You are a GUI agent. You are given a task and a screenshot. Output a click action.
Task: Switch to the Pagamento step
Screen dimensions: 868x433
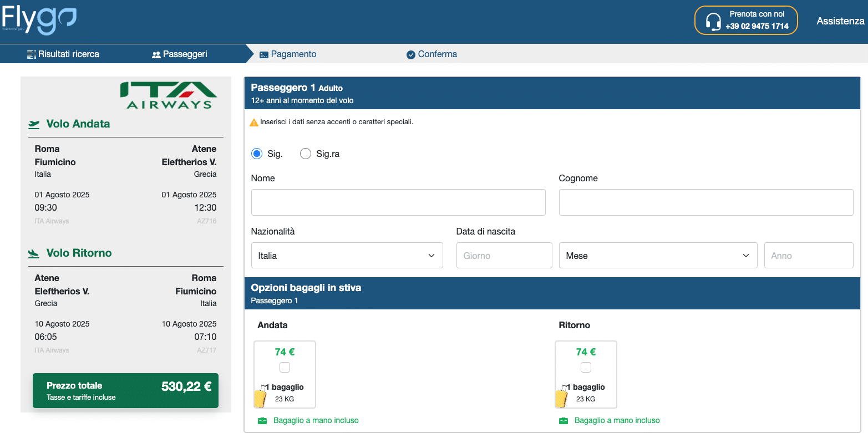288,54
